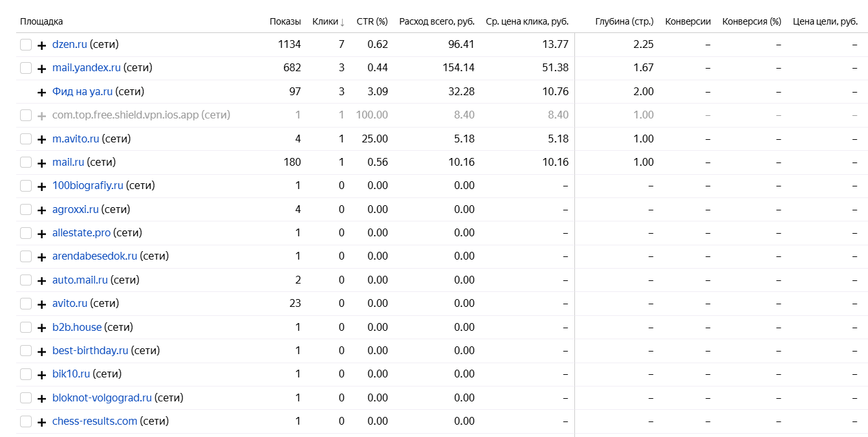
Task: Check the dzen.ru row checkbox
Action: pyautogui.click(x=26, y=45)
